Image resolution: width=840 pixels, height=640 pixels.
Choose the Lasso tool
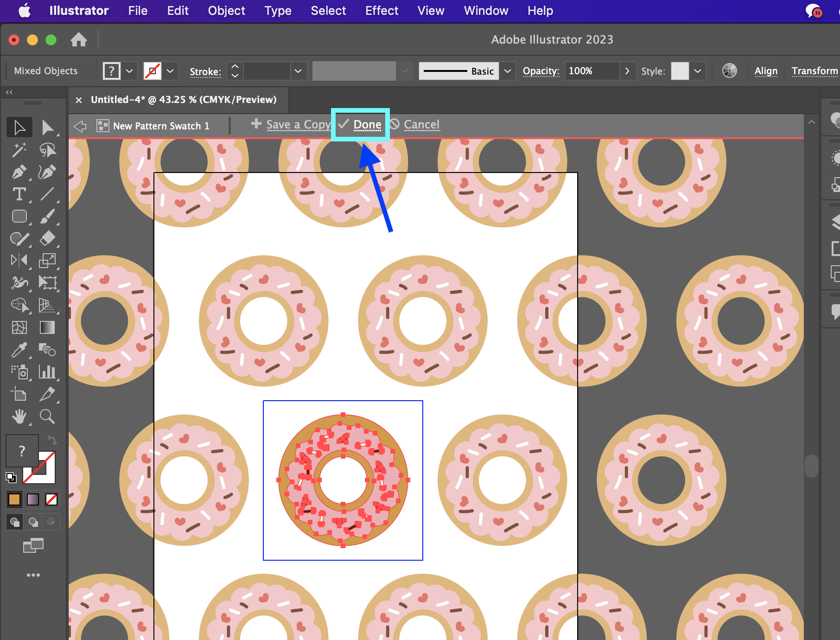click(x=47, y=150)
